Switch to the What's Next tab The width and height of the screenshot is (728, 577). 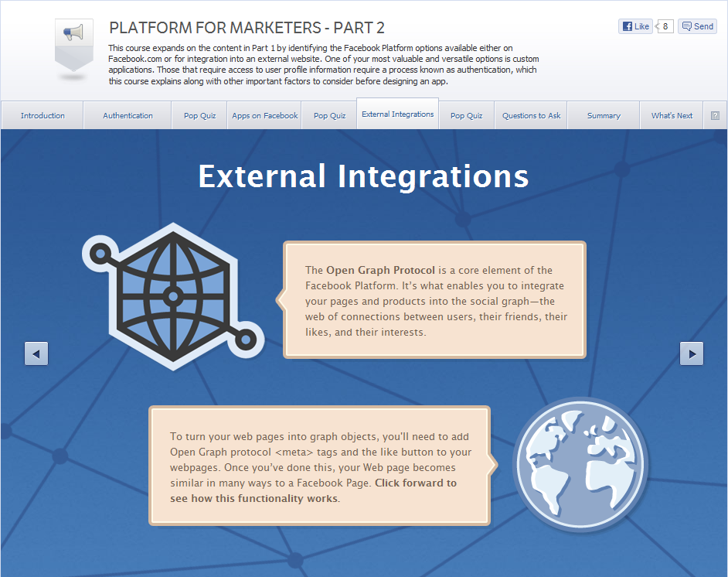(x=672, y=115)
